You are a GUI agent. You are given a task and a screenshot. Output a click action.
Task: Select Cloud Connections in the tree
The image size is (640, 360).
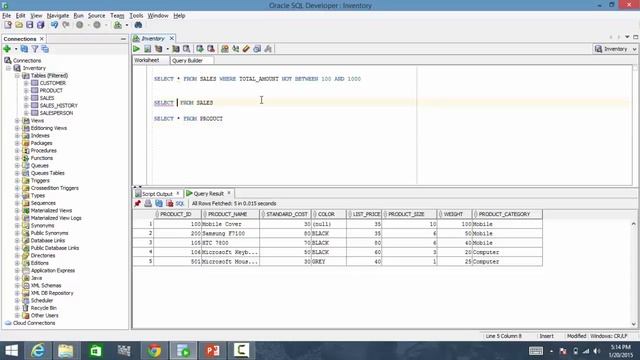tap(34, 323)
